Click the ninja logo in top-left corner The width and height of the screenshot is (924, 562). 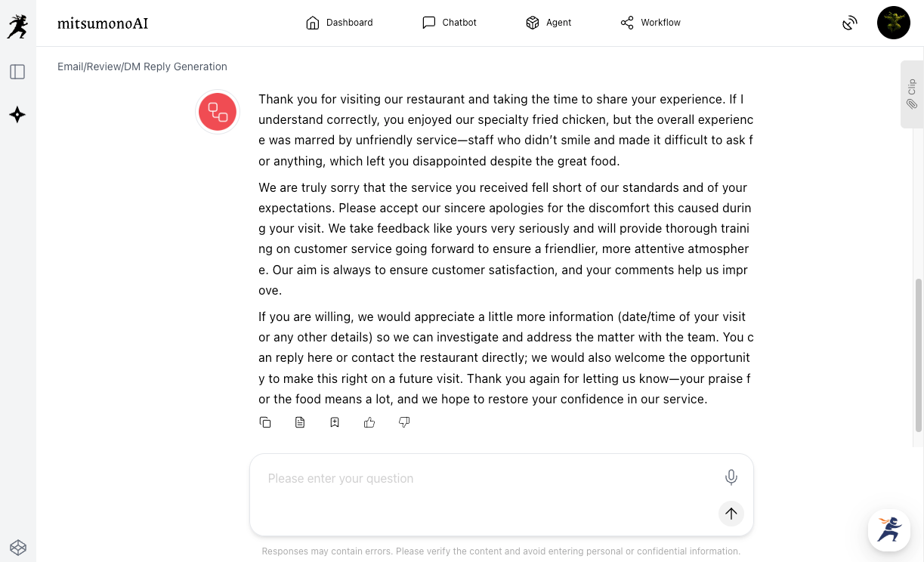pyautogui.click(x=17, y=26)
